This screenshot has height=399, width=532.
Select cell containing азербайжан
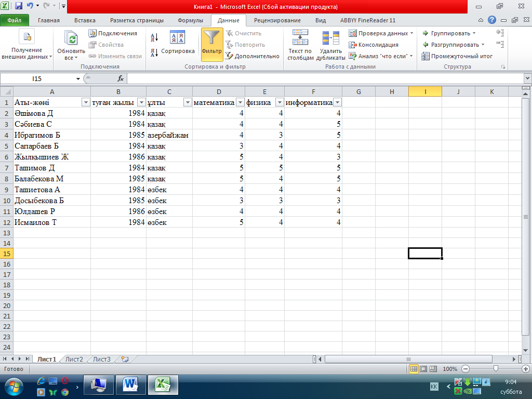(169, 135)
